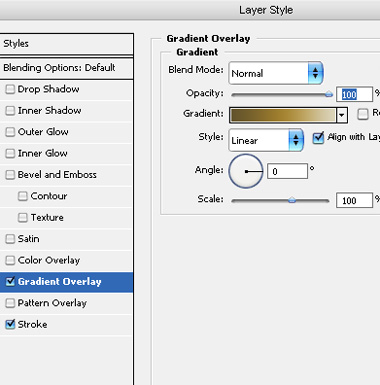Check the Contour sub-option box

pyautogui.click(x=23, y=196)
